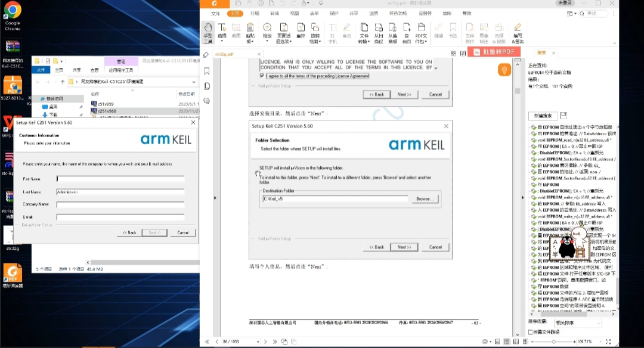This screenshot has width=644, height=348.
Task: Click the E-mail input field
Action: (x=120, y=217)
